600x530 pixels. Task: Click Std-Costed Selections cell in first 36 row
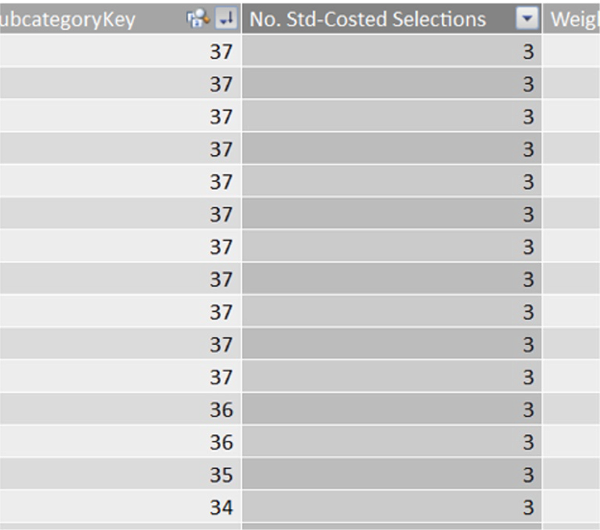pyautogui.click(x=391, y=409)
